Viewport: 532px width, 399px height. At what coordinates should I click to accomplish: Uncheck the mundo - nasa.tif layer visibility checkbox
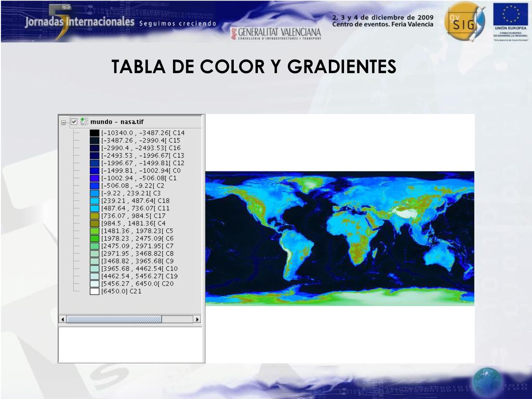pyautogui.click(x=74, y=122)
